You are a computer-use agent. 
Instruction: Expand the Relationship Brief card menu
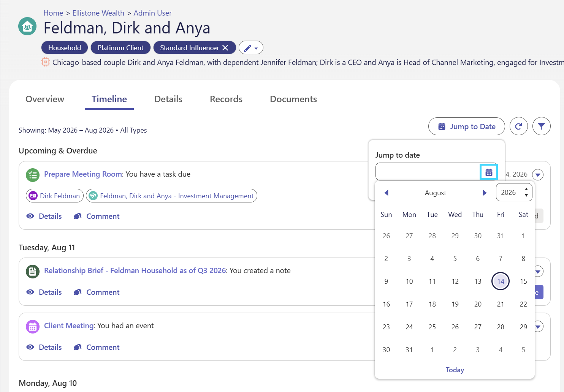(x=539, y=271)
